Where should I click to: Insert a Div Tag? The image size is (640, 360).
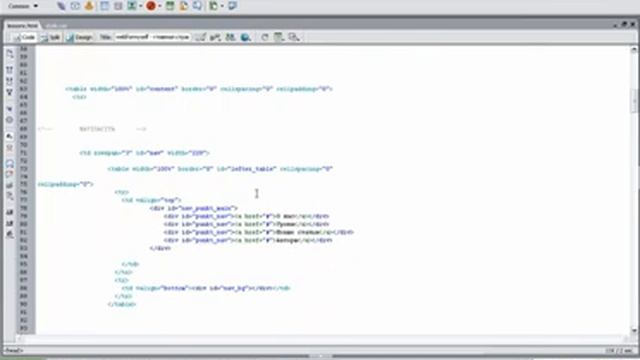(x=118, y=6)
